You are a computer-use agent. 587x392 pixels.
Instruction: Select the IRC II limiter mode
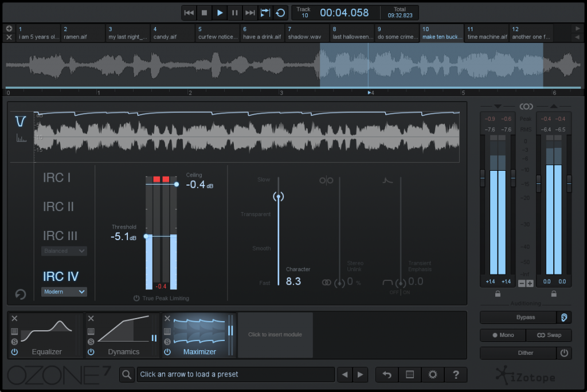point(60,206)
